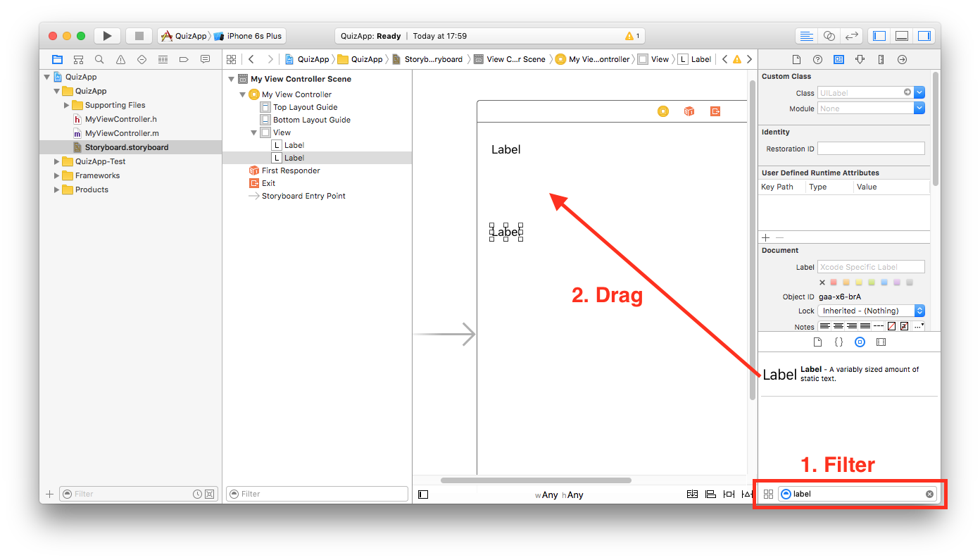Switch to Assistant editor

tap(829, 36)
